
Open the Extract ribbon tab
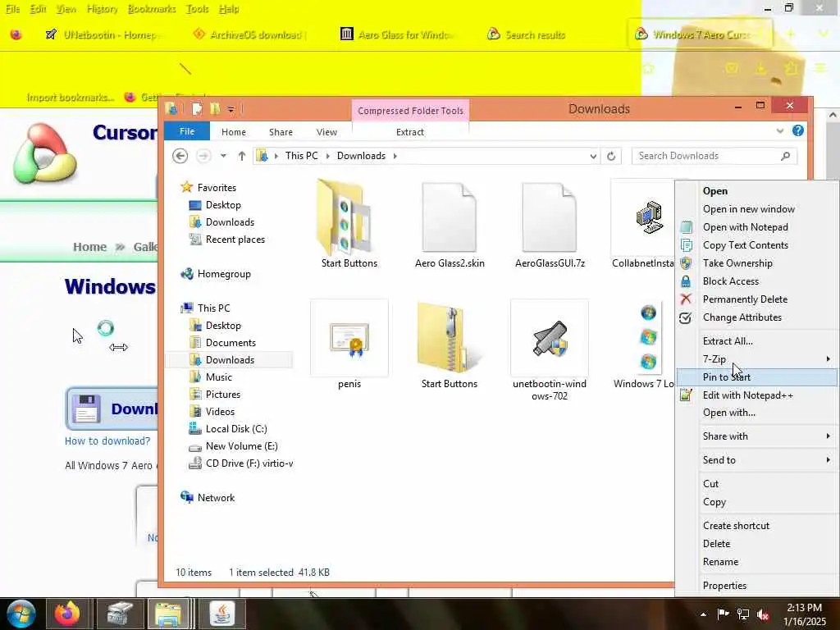tap(410, 132)
